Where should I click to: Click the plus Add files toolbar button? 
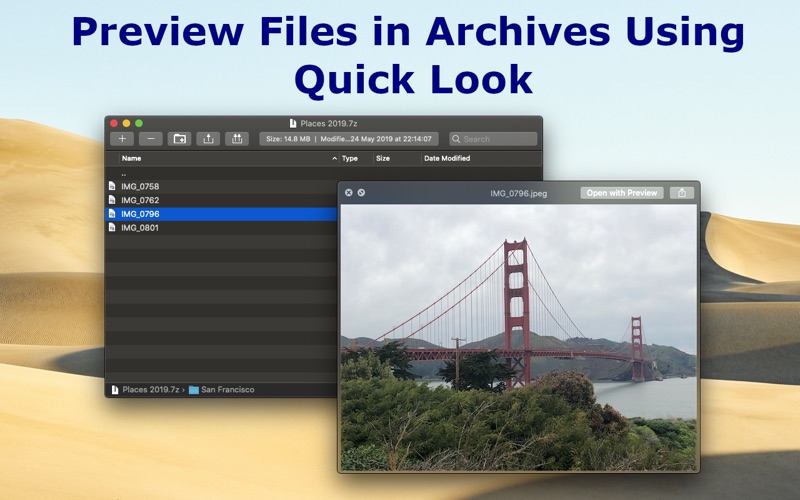pos(122,139)
